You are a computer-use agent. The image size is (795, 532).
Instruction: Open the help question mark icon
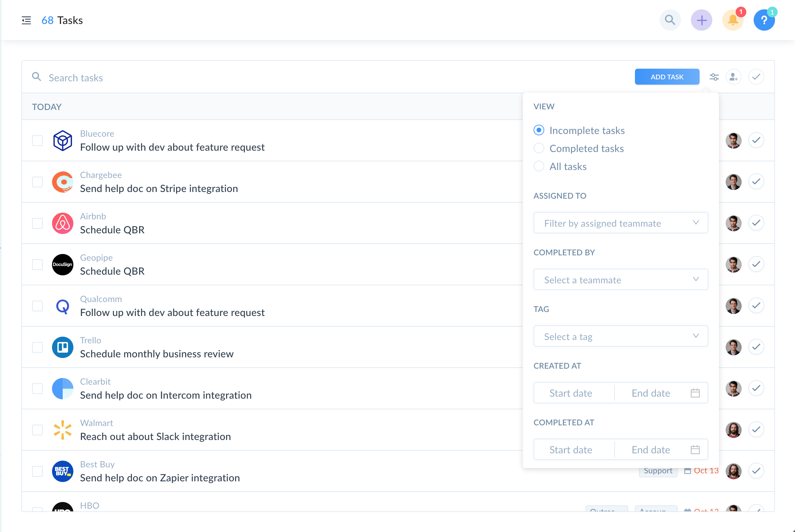tap(764, 20)
